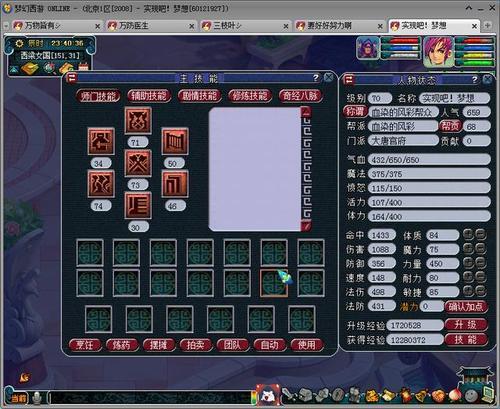Click the 使用 use button
This screenshot has height=409, width=500.
pos(307,345)
